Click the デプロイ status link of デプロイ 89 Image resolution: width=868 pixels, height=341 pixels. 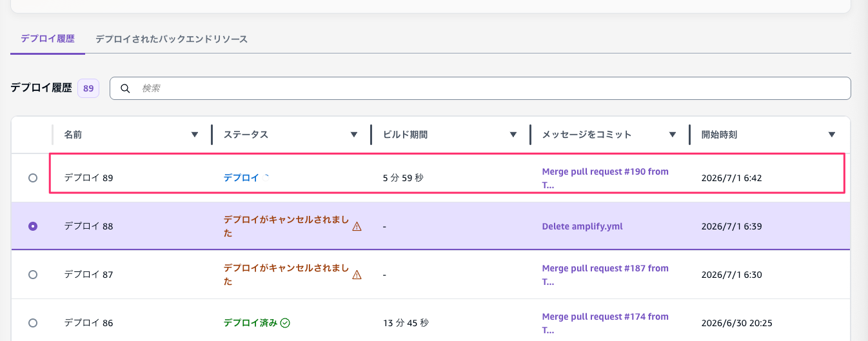click(241, 178)
